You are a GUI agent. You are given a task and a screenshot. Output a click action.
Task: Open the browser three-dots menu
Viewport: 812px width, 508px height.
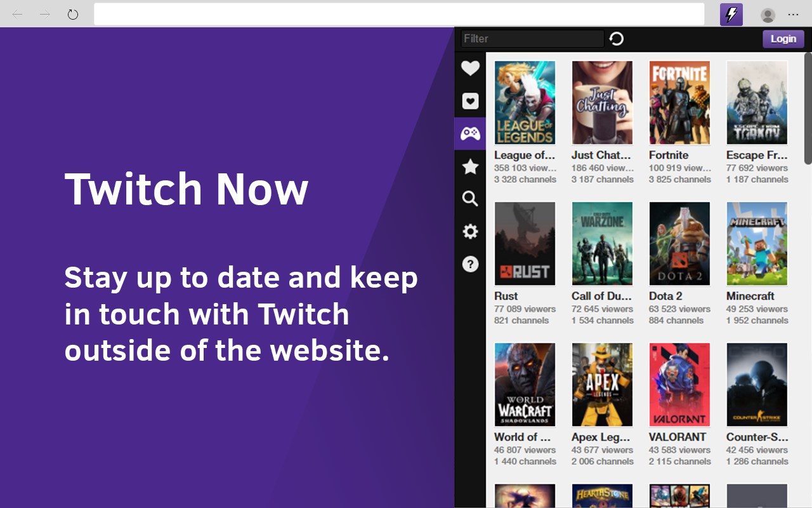[794, 15]
